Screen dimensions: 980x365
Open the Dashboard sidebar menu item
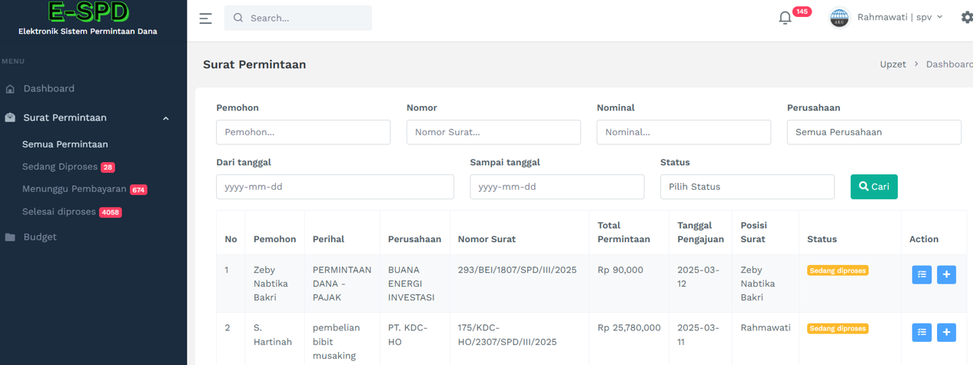pos(48,88)
